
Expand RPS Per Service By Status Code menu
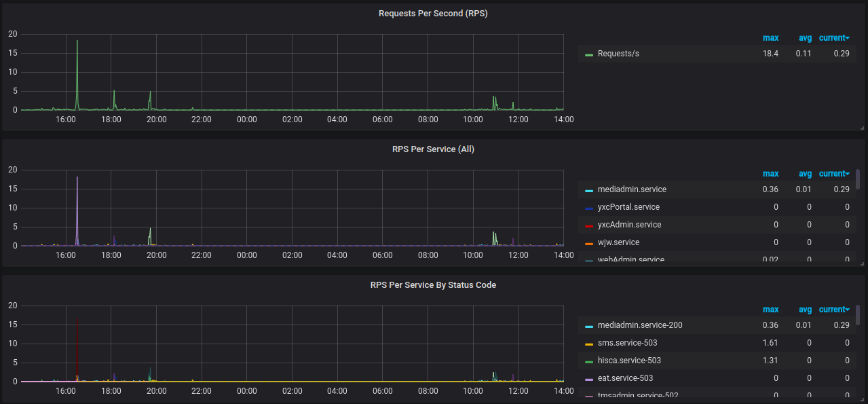tap(432, 285)
